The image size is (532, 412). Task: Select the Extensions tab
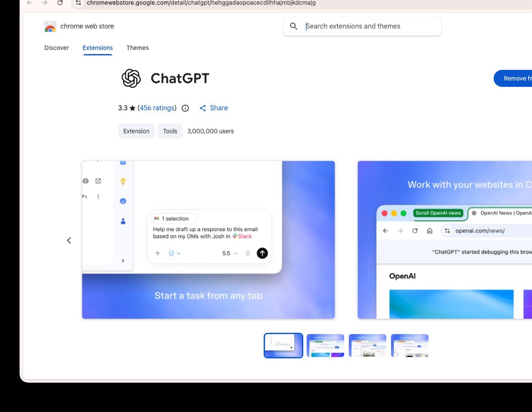(x=98, y=48)
